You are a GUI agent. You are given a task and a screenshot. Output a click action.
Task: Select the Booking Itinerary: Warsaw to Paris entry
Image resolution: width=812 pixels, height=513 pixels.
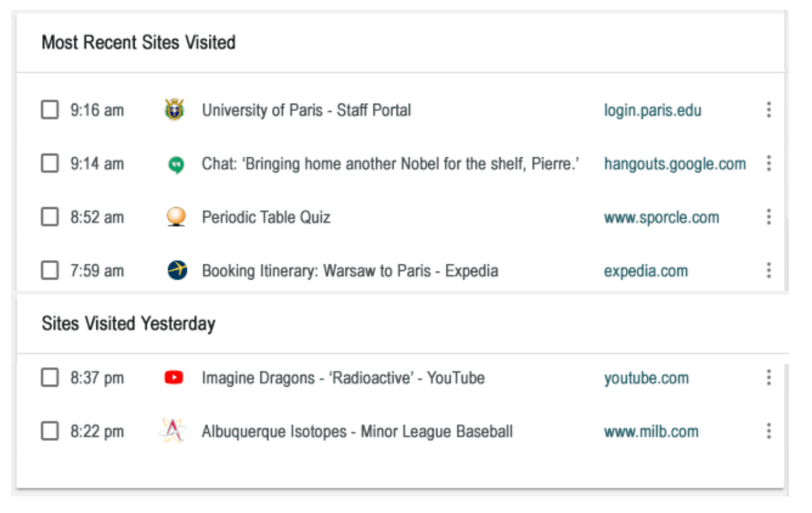pos(350,270)
